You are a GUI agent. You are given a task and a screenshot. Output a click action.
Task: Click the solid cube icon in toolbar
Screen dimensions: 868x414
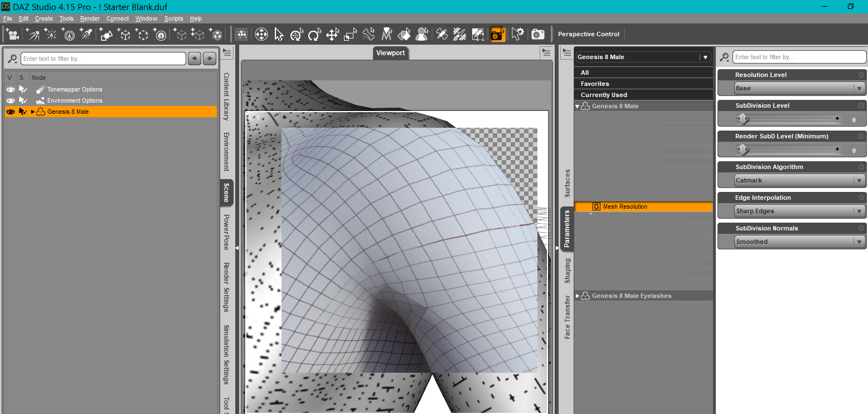click(x=216, y=34)
